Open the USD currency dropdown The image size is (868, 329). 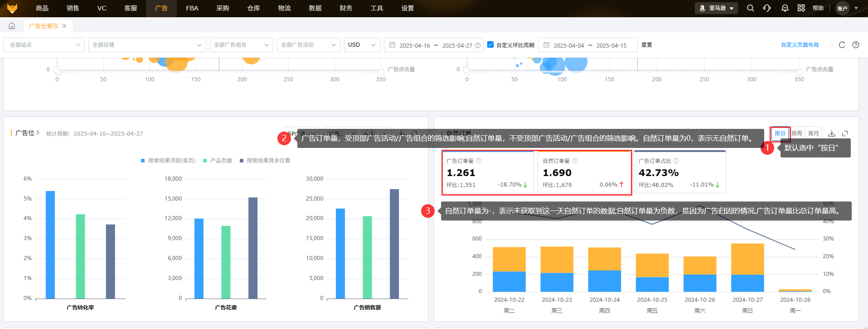point(362,45)
